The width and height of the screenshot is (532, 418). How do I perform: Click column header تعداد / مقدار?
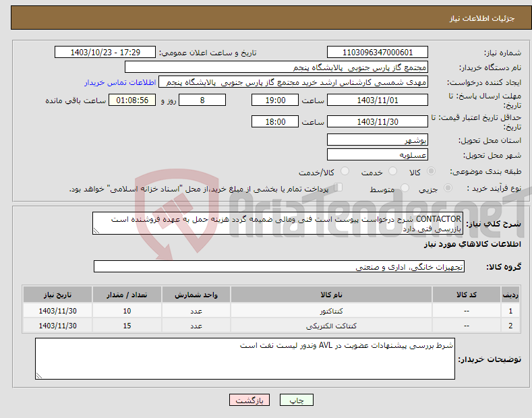(x=127, y=295)
